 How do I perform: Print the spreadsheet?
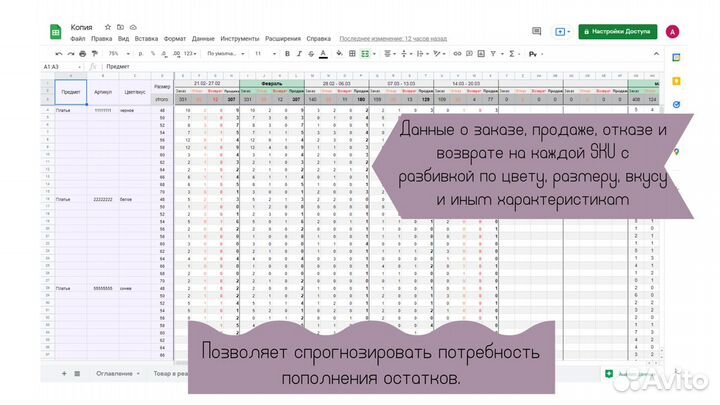(83, 54)
